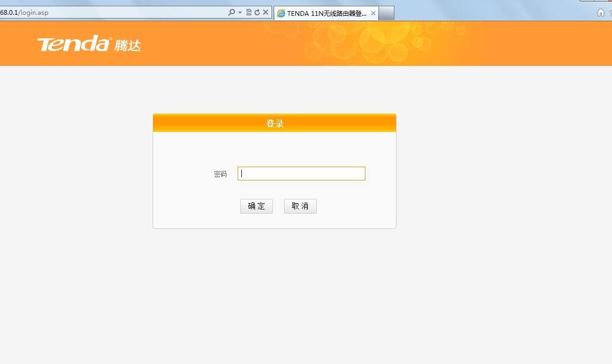Click the Search magnifier icon
Image resolution: width=612 pixels, height=364 pixels.
[232, 12]
